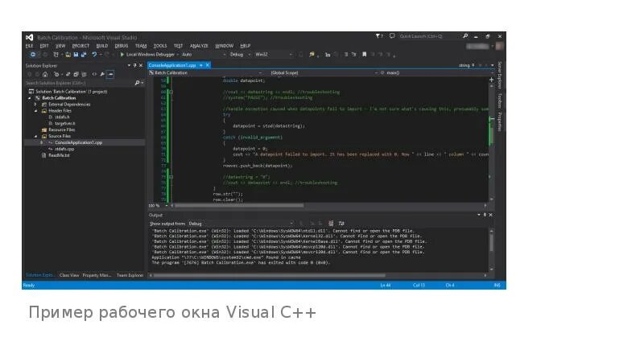Click the Collapse All icon in Solution Explorer

tap(76, 74)
